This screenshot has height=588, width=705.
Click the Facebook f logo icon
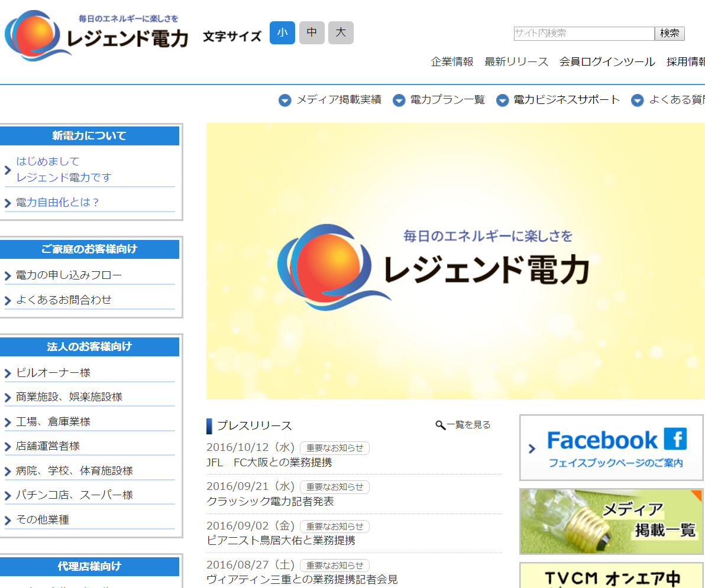(675, 439)
